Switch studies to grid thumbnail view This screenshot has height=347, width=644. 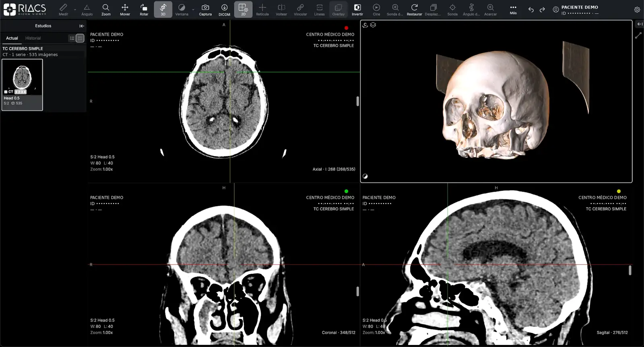pyautogui.click(x=80, y=38)
